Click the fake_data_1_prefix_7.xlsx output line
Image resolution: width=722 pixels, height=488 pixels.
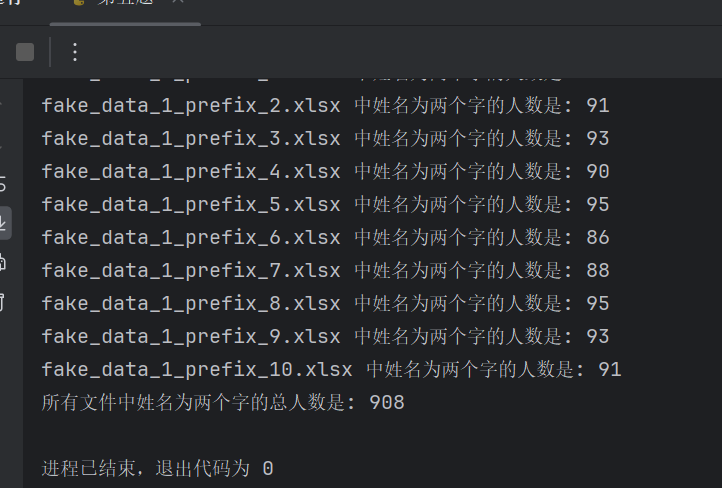325,270
